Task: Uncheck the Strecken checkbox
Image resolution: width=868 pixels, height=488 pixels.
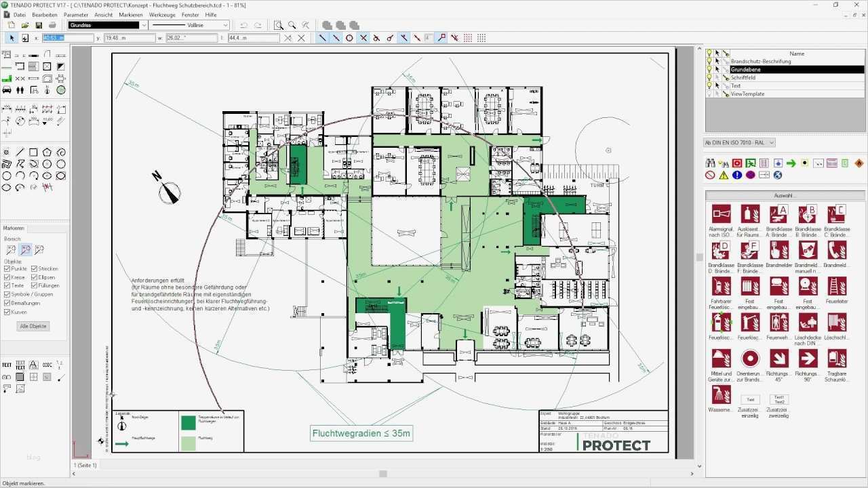Action: [34, 269]
